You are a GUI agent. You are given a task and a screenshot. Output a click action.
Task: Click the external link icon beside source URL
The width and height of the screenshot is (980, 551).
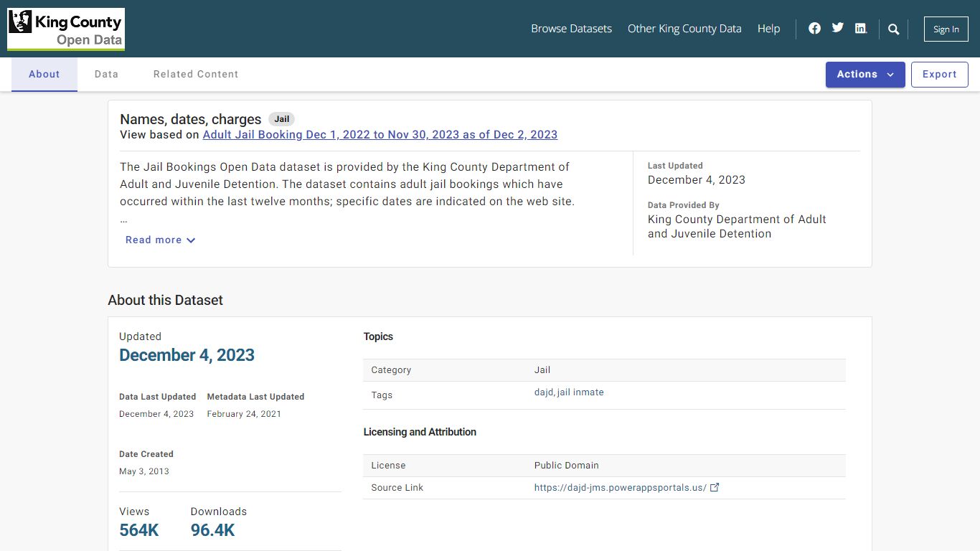715,487
